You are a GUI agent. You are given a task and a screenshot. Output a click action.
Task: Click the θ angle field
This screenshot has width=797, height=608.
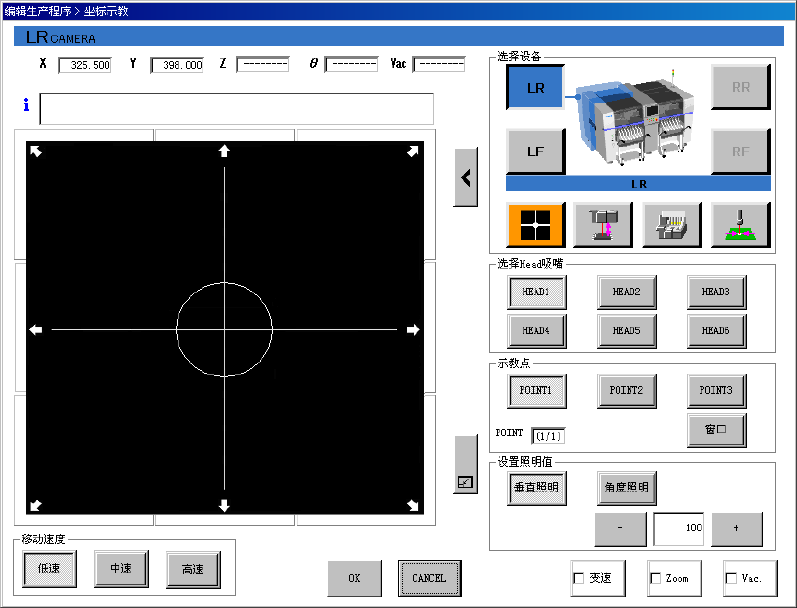coord(351,65)
